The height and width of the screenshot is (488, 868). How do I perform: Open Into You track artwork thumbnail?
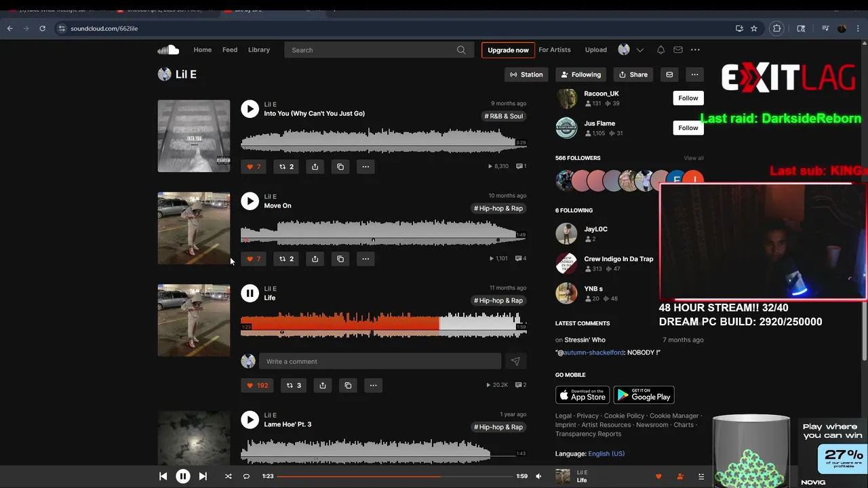(194, 136)
